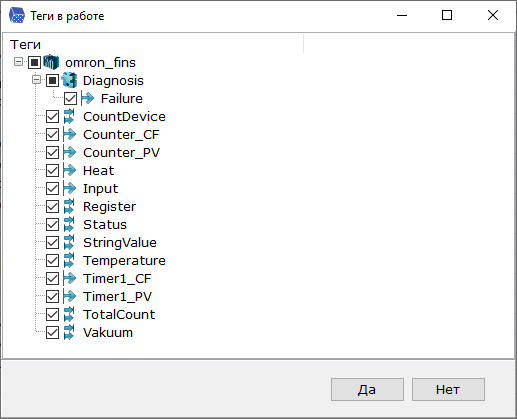Click the Diagnosis group icon
The height and width of the screenshot is (419, 517).
click(69, 80)
